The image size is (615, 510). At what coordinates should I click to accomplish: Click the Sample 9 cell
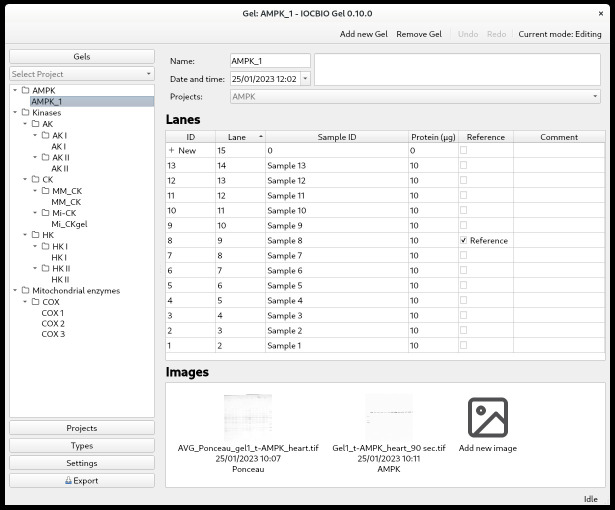click(337, 225)
